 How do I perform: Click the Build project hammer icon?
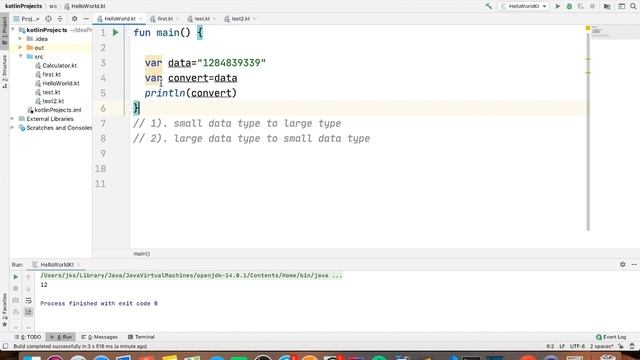[488, 6]
